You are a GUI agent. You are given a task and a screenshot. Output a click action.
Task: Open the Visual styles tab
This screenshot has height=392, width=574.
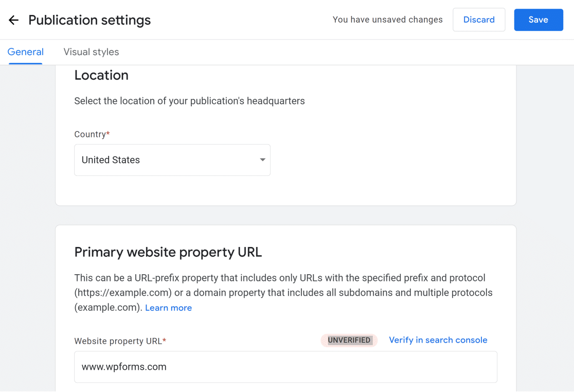tap(91, 52)
